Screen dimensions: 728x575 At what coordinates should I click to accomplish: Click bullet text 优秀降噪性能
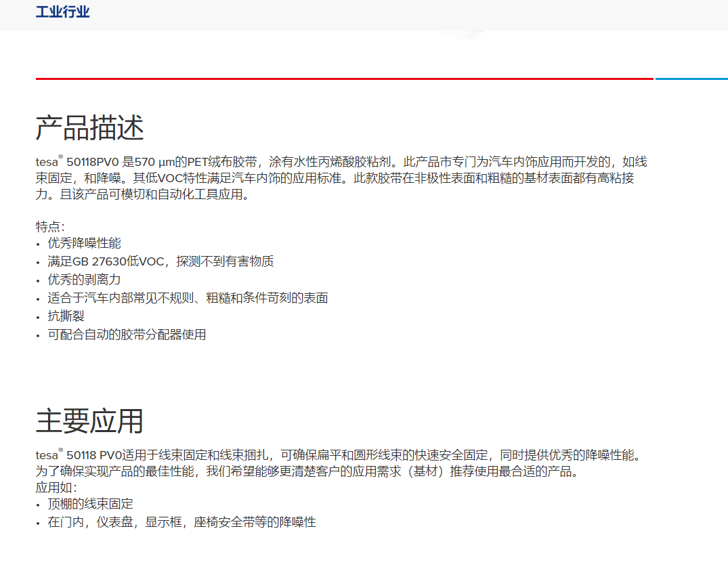[x=84, y=243]
